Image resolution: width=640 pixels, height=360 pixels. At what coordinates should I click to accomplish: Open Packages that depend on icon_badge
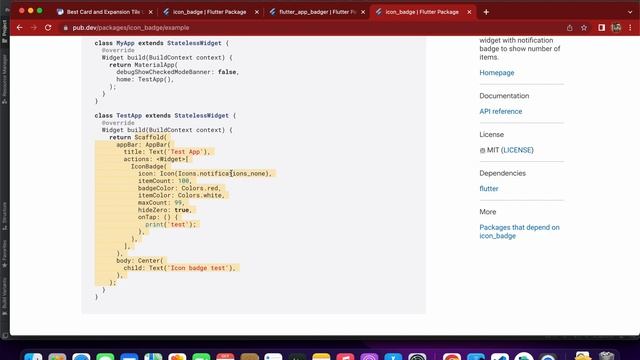[519, 231]
